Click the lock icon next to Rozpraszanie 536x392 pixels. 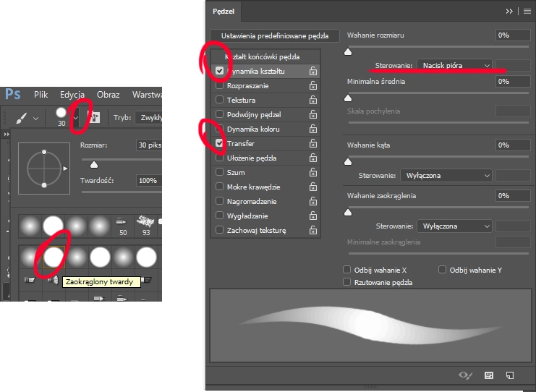coord(312,85)
